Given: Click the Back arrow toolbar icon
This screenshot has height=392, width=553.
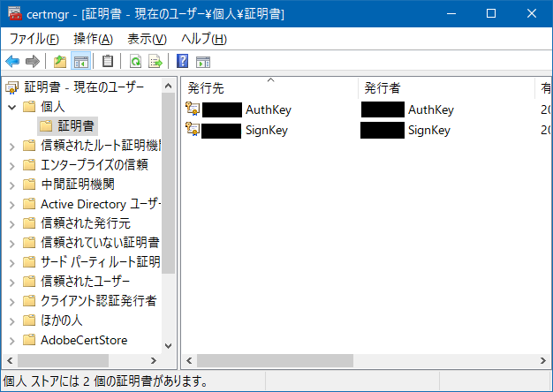Looking at the screenshot, I should [x=12, y=62].
